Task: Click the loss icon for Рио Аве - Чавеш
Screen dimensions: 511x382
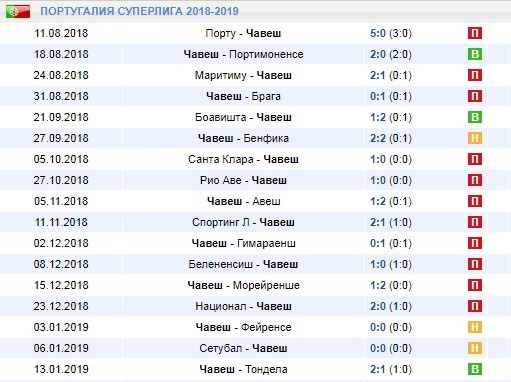Action: point(475,180)
